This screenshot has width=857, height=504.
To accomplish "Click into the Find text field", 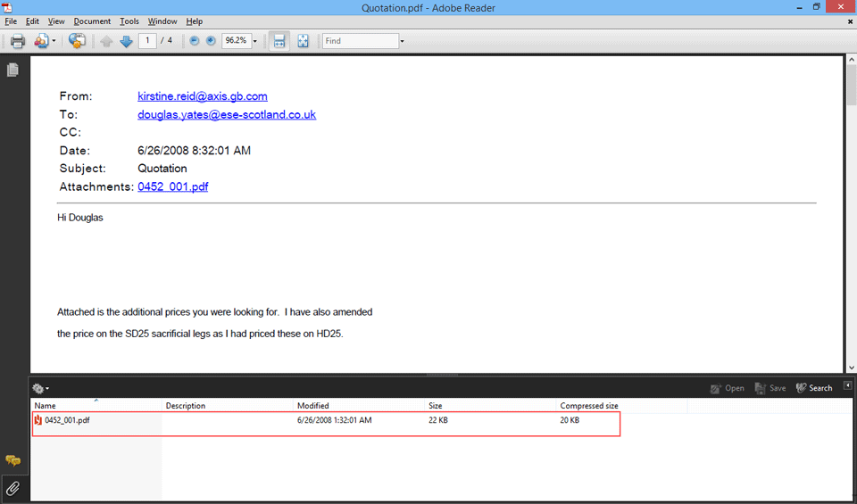I will 360,41.
